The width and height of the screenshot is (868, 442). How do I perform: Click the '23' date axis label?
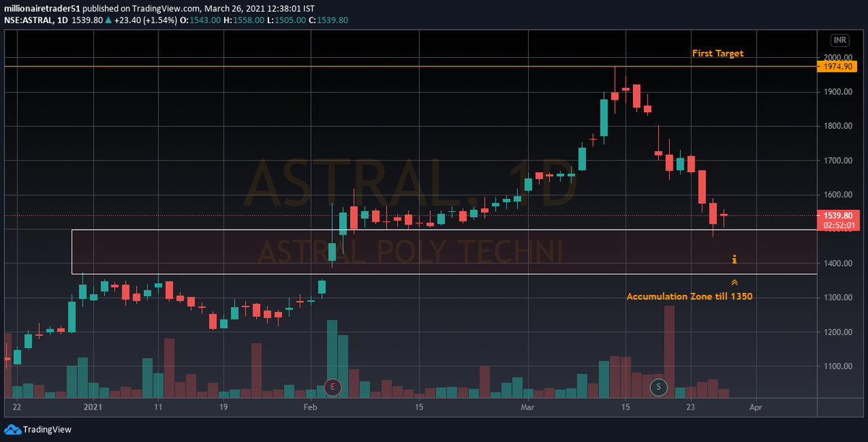[691, 408]
